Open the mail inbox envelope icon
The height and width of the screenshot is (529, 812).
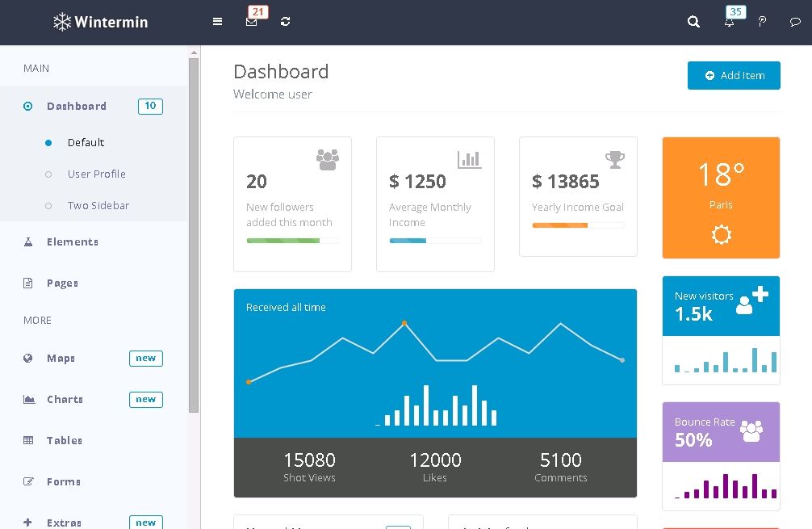[251, 22]
